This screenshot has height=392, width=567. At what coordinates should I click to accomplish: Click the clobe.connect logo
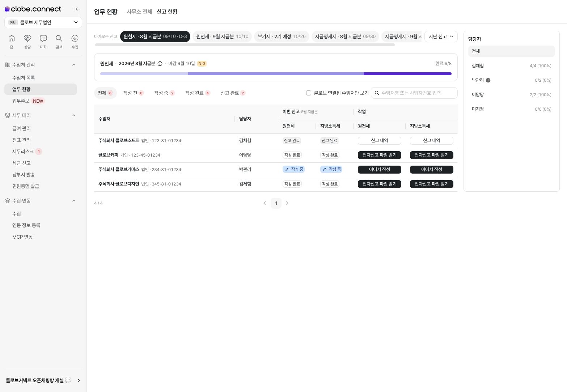[x=33, y=9]
